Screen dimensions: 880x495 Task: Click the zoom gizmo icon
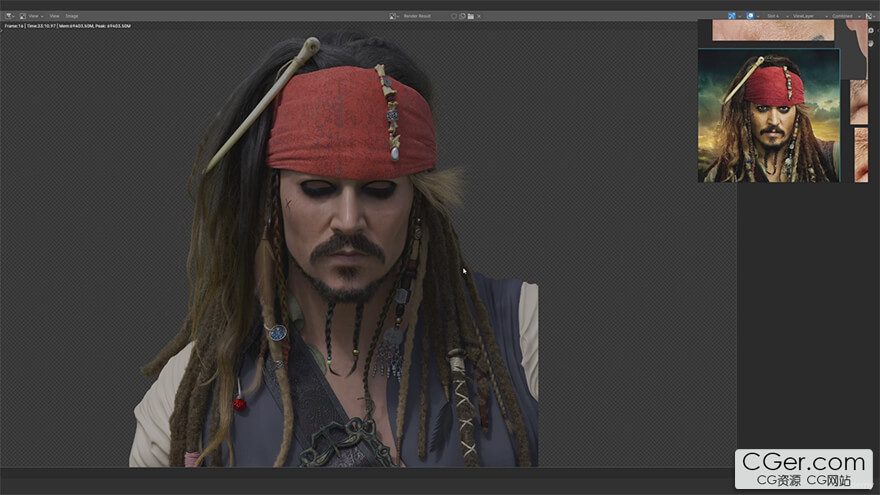point(871,31)
